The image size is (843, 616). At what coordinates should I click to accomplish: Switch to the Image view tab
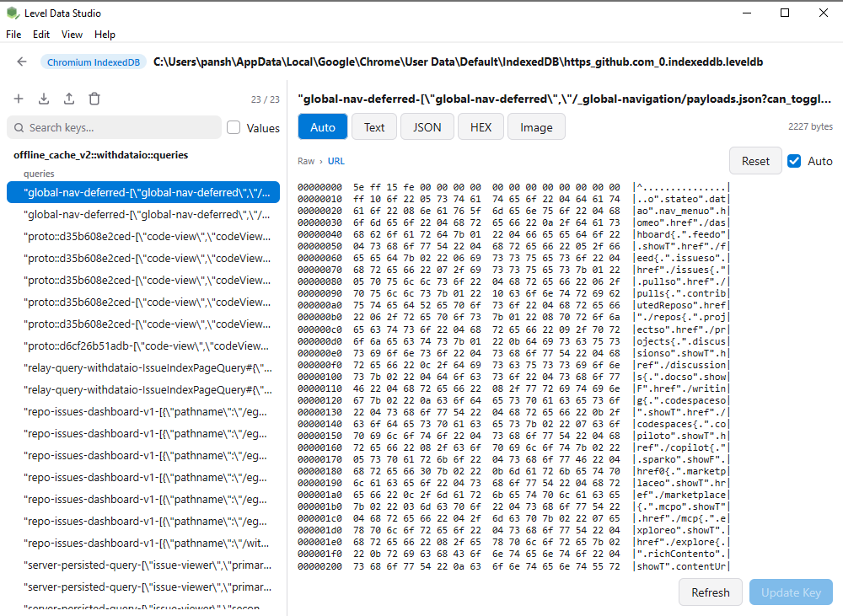click(536, 127)
